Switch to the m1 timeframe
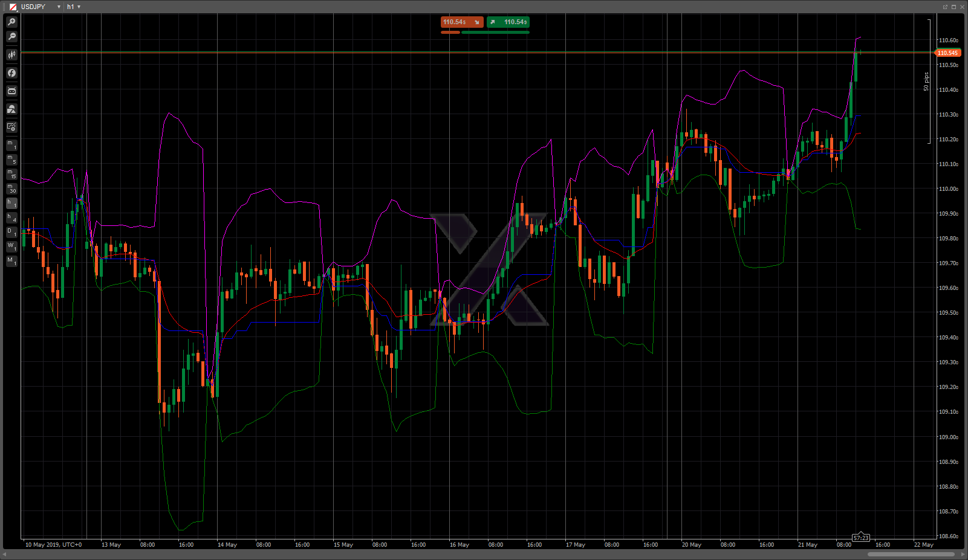Image resolution: width=968 pixels, height=560 pixels. point(11,145)
